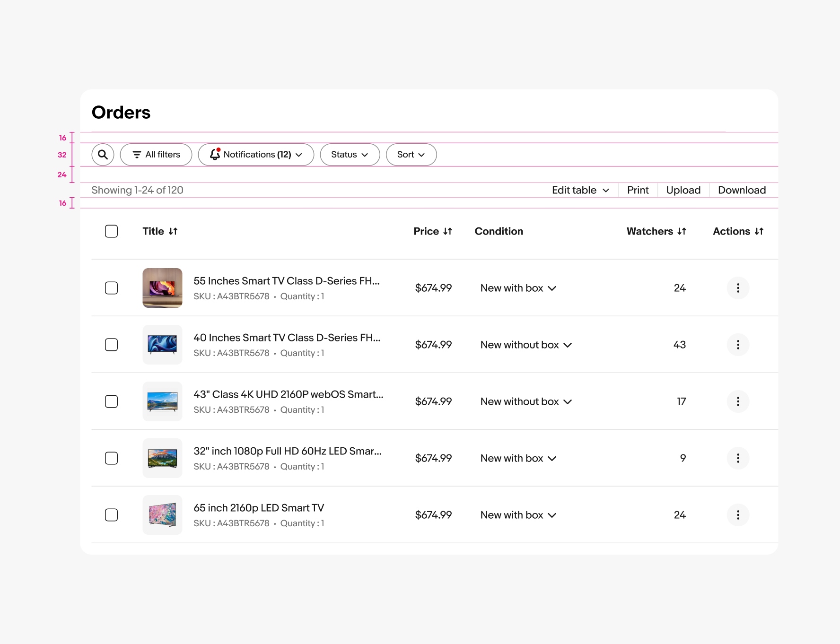Expand the Notifications (12) dropdown

click(256, 155)
